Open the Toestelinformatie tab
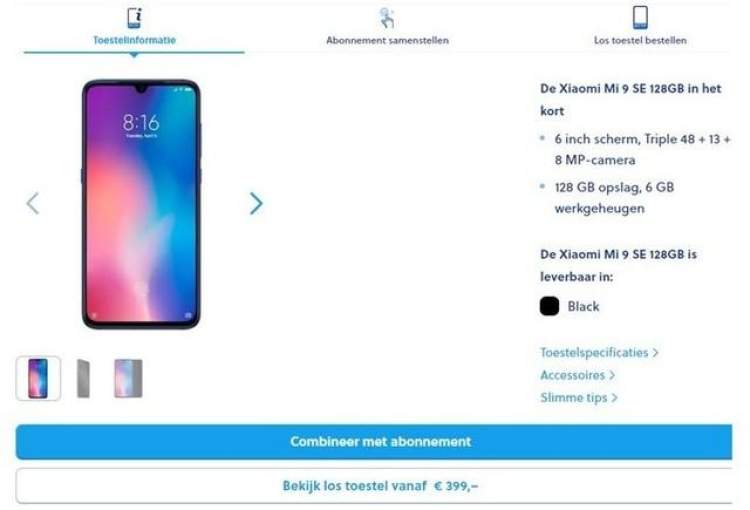The height and width of the screenshot is (510, 750). pos(134,40)
